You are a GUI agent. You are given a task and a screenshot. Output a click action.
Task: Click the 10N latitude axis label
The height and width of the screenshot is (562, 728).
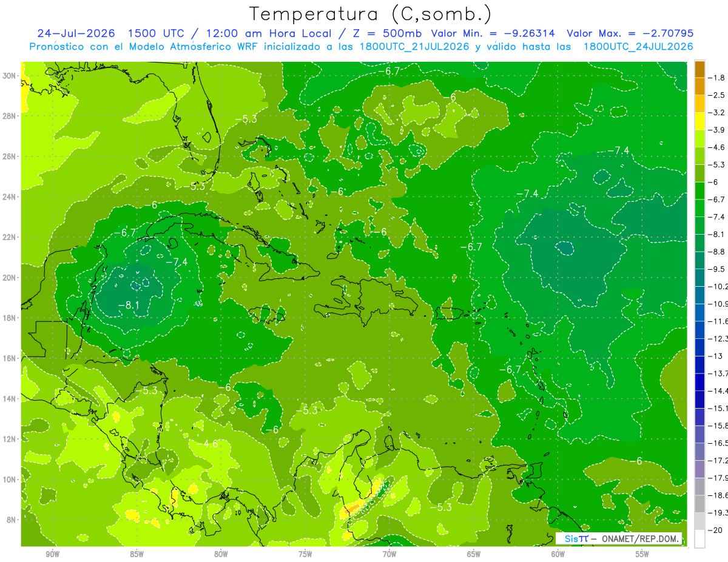coord(10,479)
